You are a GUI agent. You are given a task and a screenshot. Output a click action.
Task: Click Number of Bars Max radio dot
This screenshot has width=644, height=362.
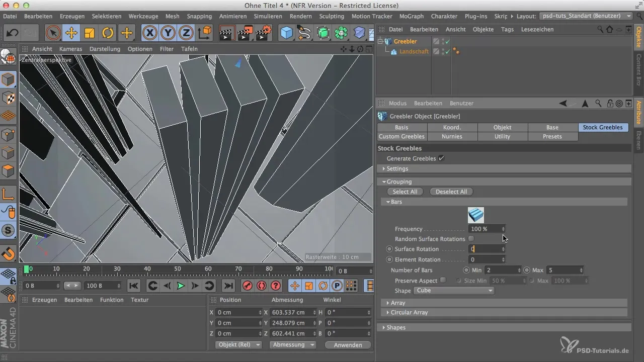(527, 270)
